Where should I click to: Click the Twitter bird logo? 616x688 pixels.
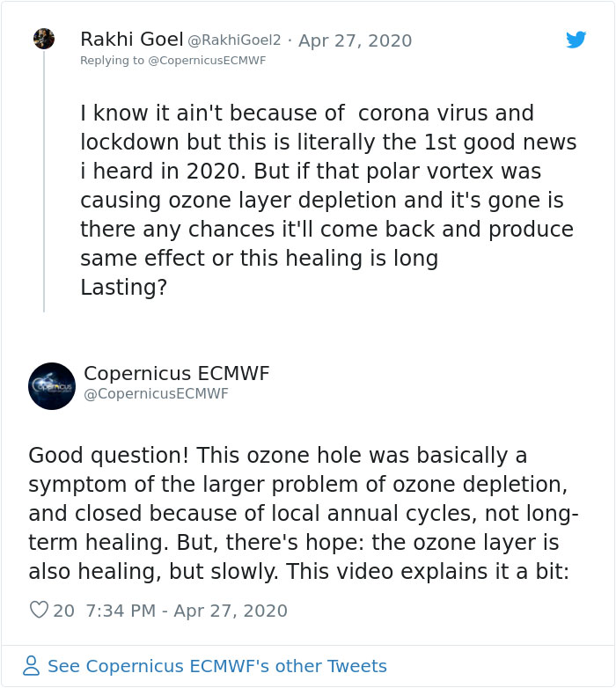pos(576,40)
